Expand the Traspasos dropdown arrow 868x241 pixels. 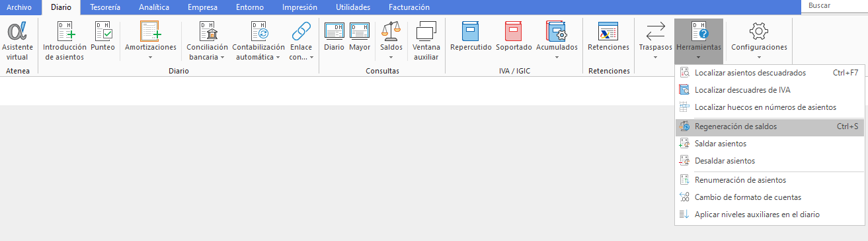[x=655, y=57]
